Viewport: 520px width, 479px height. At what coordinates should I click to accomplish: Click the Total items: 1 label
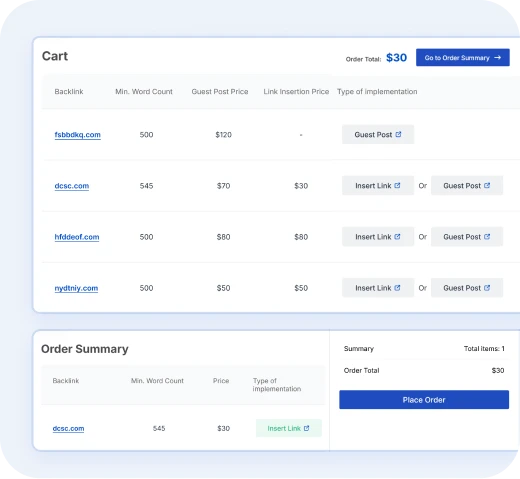[484, 349]
